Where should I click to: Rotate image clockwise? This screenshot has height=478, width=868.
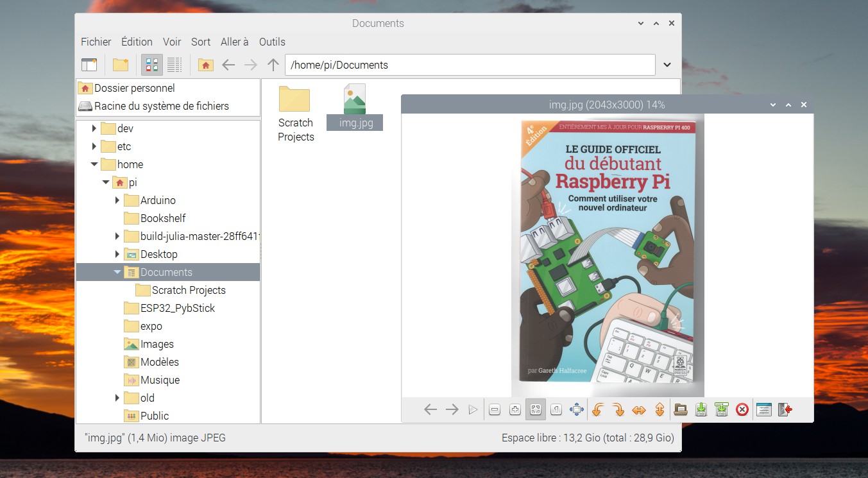(x=618, y=409)
